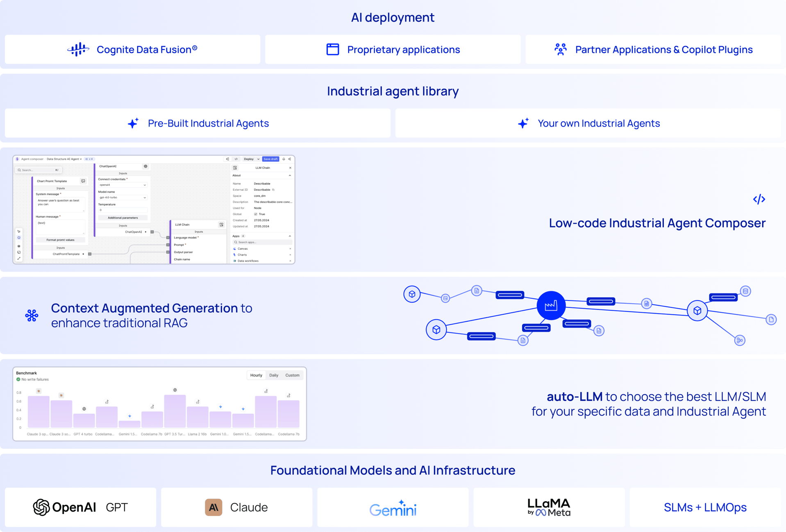
Task: Toggle the Global True checkbox
Action: [x=256, y=214]
